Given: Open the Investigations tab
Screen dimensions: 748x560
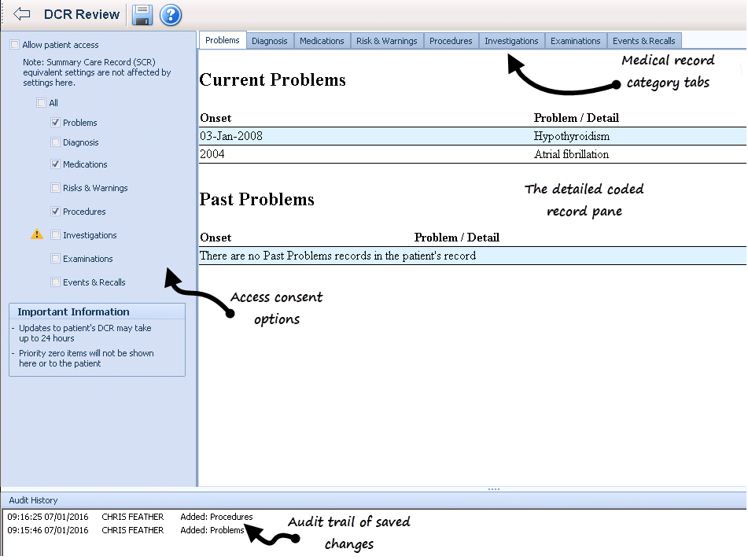Looking at the screenshot, I should (511, 41).
